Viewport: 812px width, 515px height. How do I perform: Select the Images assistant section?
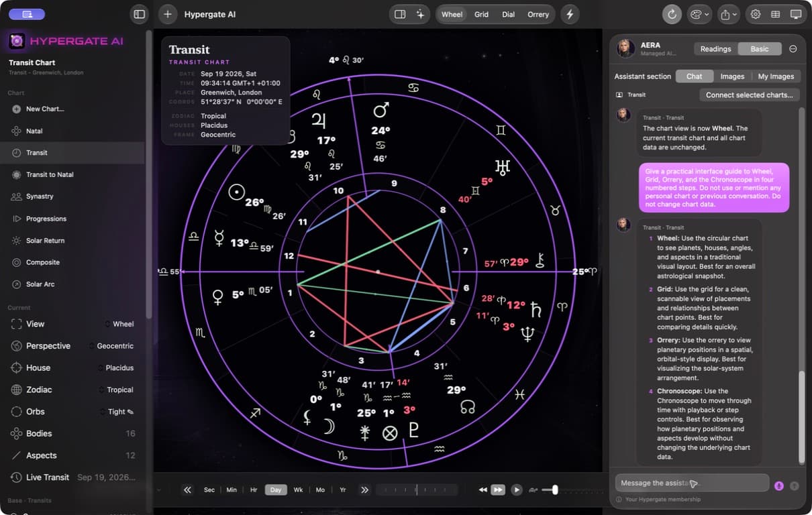click(x=732, y=76)
